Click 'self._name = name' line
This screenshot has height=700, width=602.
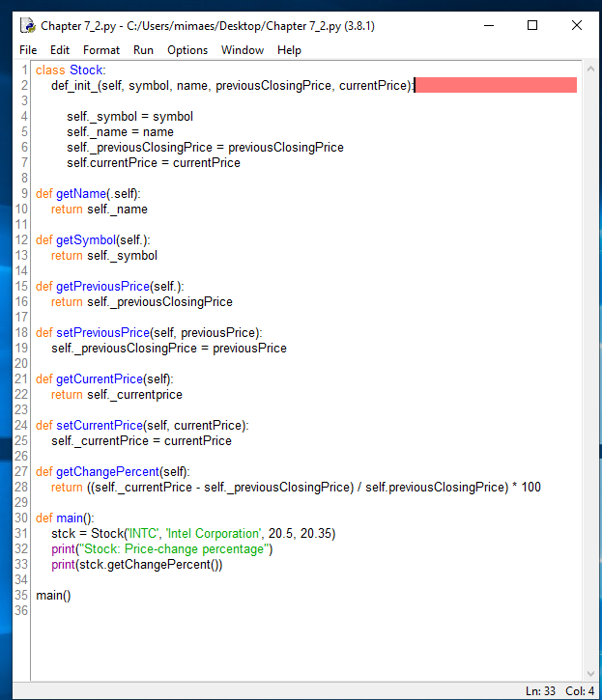(x=120, y=132)
